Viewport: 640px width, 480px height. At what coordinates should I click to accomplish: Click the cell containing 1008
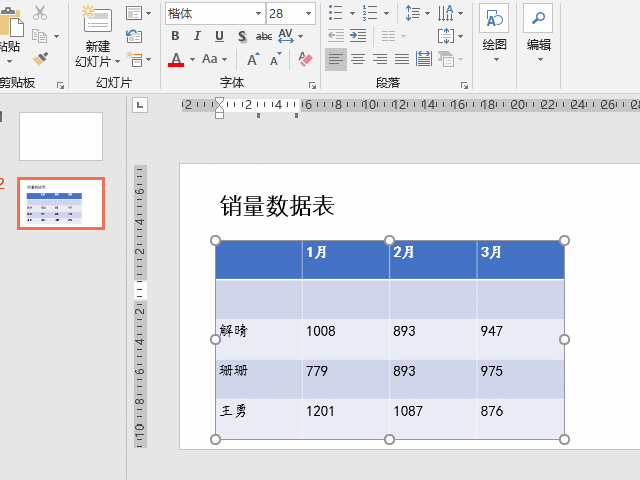(x=346, y=339)
